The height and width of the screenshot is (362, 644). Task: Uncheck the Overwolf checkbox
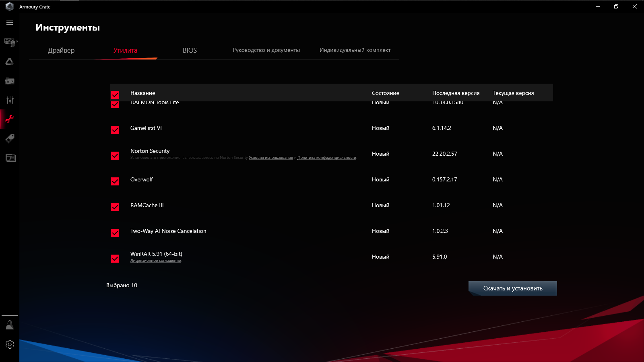pyautogui.click(x=115, y=181)
